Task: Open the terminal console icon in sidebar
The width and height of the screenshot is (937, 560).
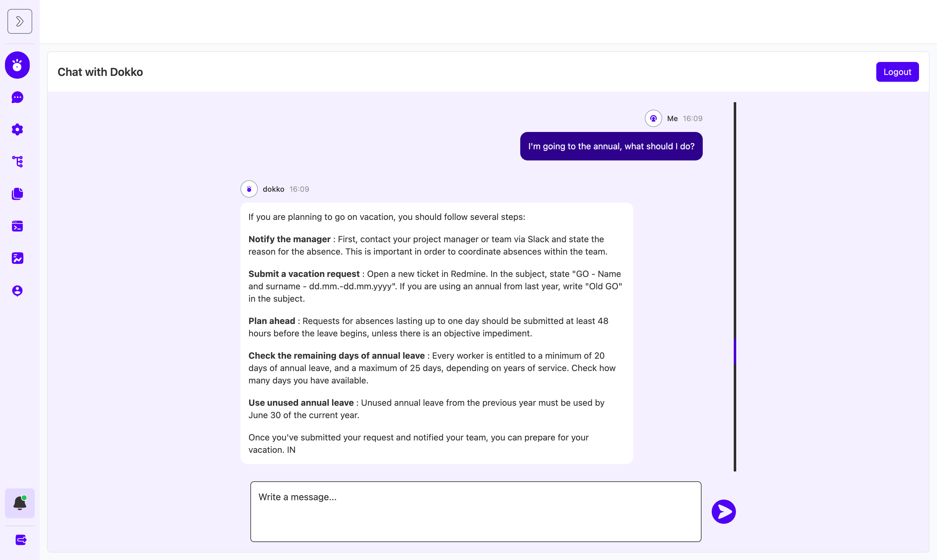Action: 17,226
